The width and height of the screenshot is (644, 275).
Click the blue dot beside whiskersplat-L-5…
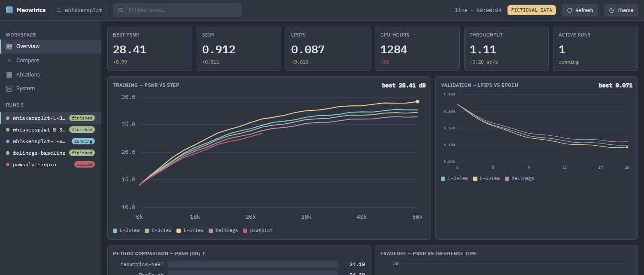8,141
